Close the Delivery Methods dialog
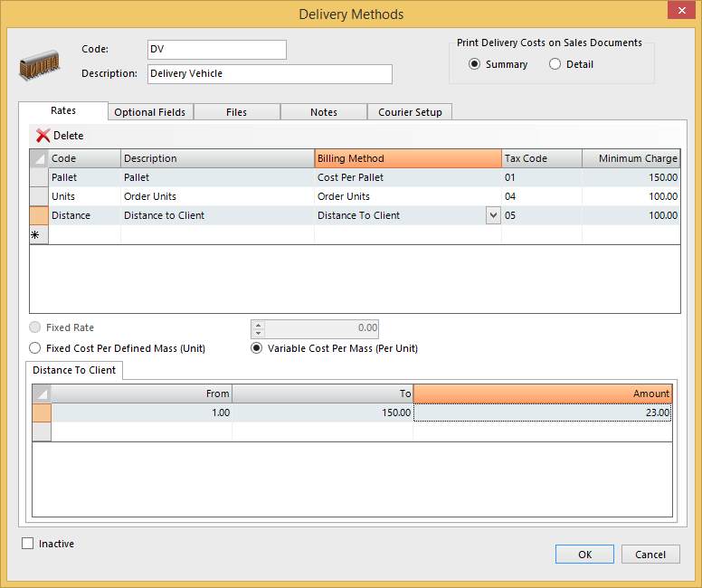 pyautogui.click(x=679, y=12)
